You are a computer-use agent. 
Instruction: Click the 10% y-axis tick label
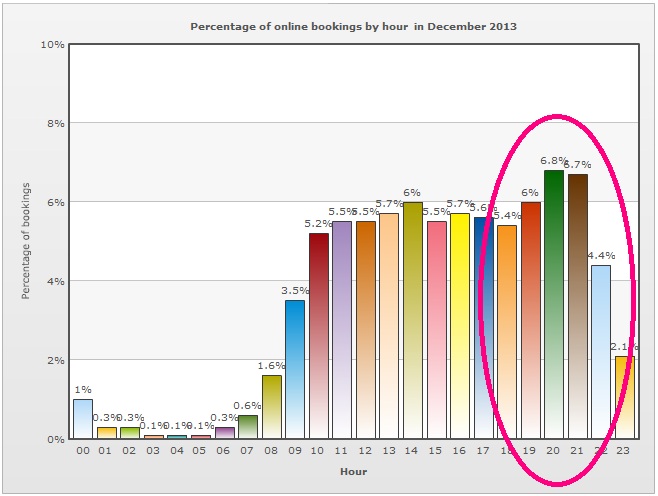click(x=52, y=45)
